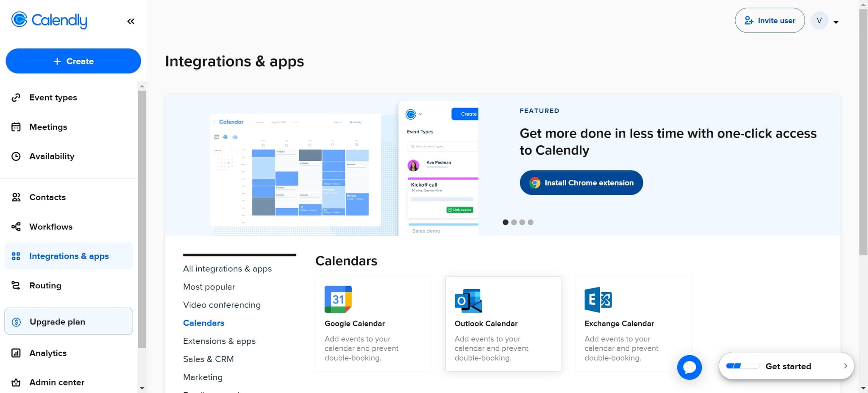Open Analytics via its chart icon

[16, 353]
